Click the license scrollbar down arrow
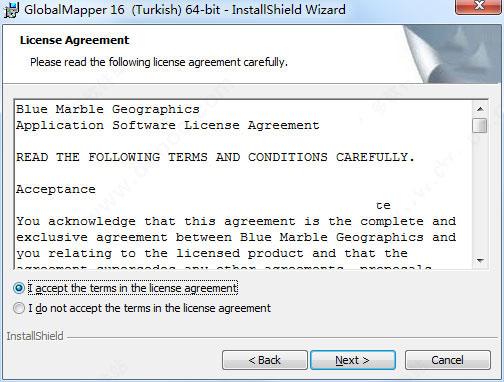 click(x=480, y=260)
